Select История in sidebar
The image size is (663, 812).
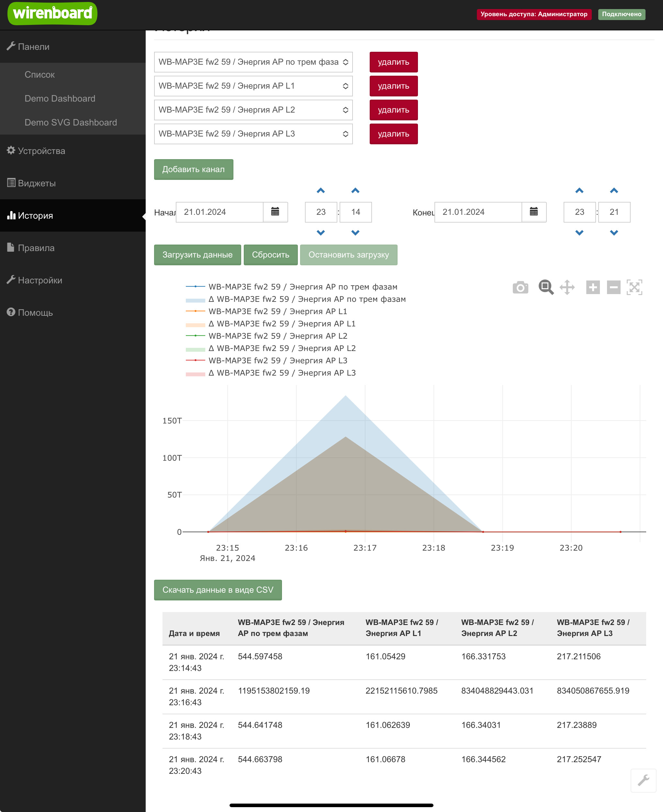point(73,215)
